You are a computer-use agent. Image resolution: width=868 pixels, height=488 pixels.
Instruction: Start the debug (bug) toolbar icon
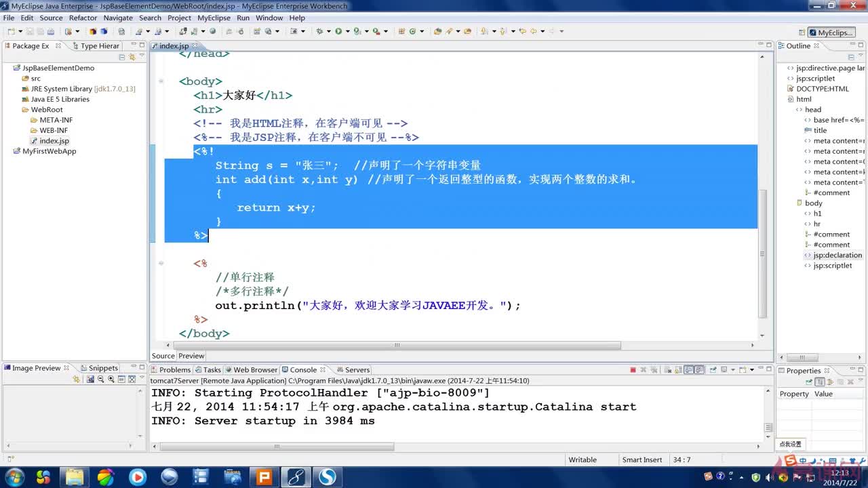[x=319, y=31]
